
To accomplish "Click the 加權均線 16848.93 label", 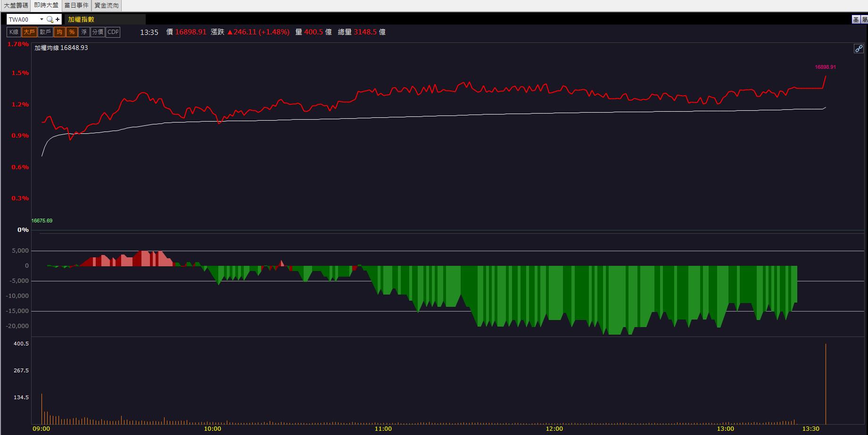I will pyautogui.click(x=61, y=48).
